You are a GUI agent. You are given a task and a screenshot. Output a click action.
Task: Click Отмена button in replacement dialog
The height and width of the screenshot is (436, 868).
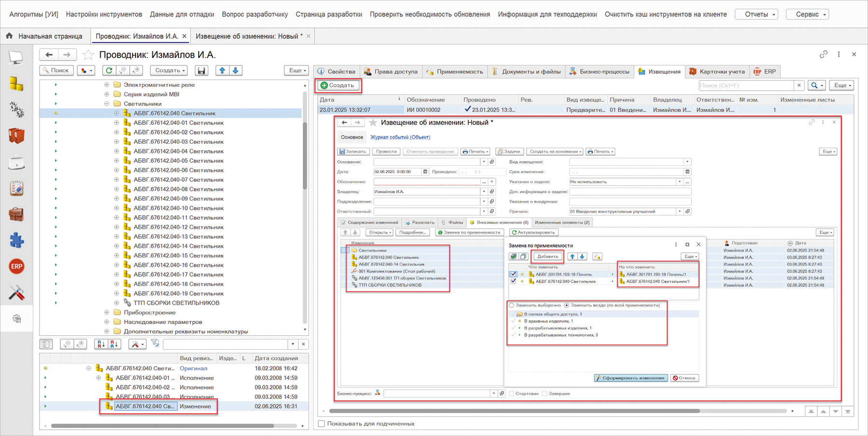point(685,378)
